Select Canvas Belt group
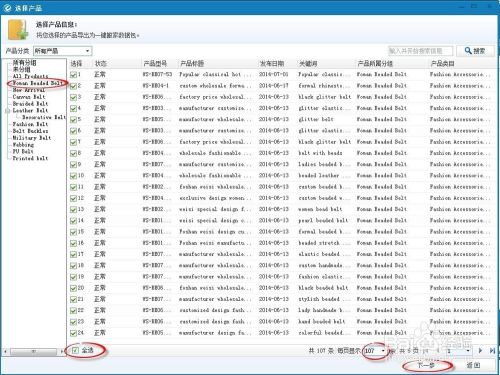Image resolution: width=500 pixels, height=375 pixels. (x=29, y=97)
